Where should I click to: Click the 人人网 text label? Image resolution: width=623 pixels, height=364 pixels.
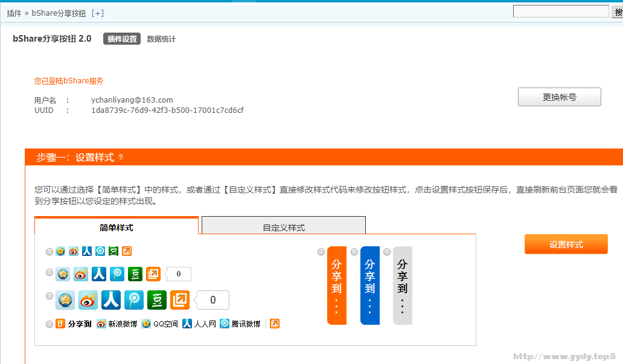205,324
